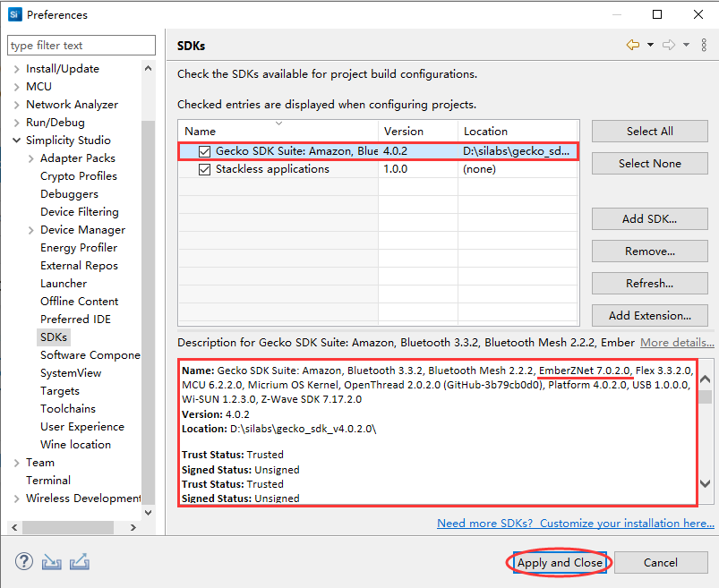The height and width of the screenshot is (588, 719).
Task: Click the import preferences icon
Action: click(x=52, y=562)
